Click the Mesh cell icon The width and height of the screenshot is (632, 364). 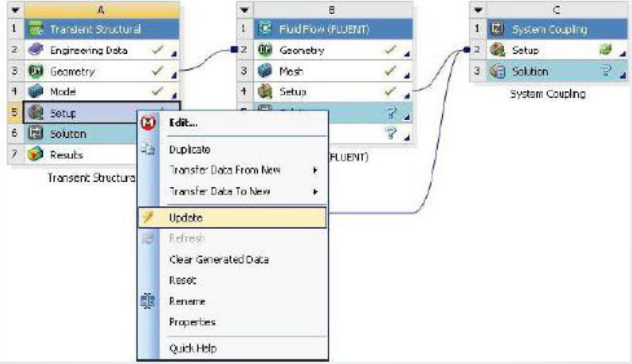click(x=265, y=72)
